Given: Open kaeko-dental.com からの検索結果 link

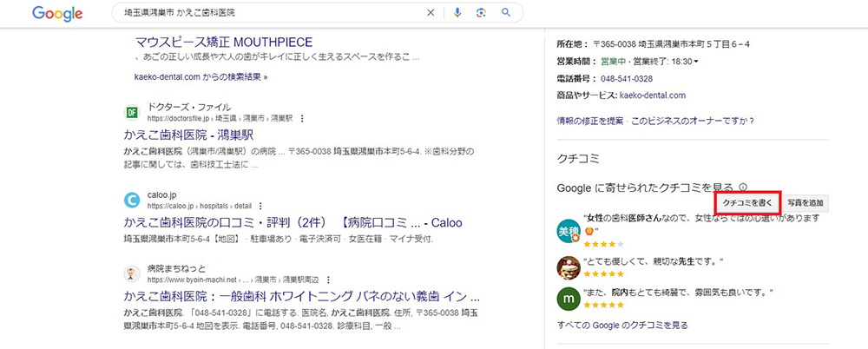Looking at the screenshot, I should point(201,76).
